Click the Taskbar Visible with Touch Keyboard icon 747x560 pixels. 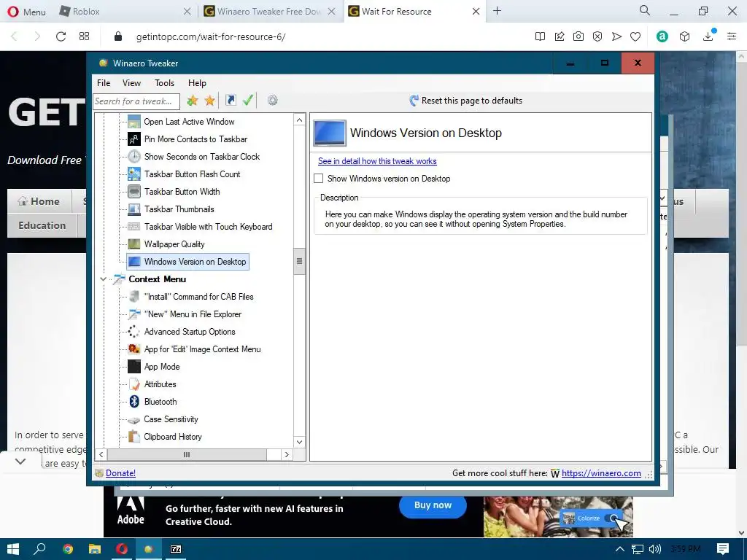coord(134,227)
